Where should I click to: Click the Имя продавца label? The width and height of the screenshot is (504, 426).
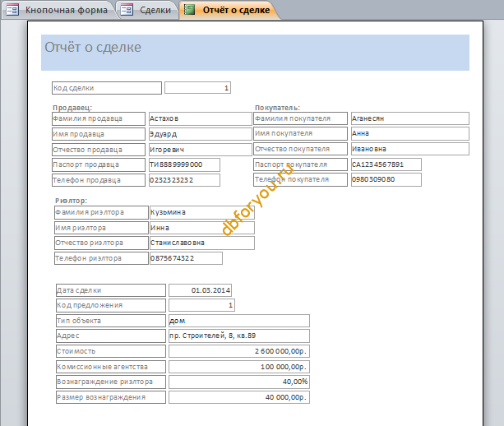(99, 134)
